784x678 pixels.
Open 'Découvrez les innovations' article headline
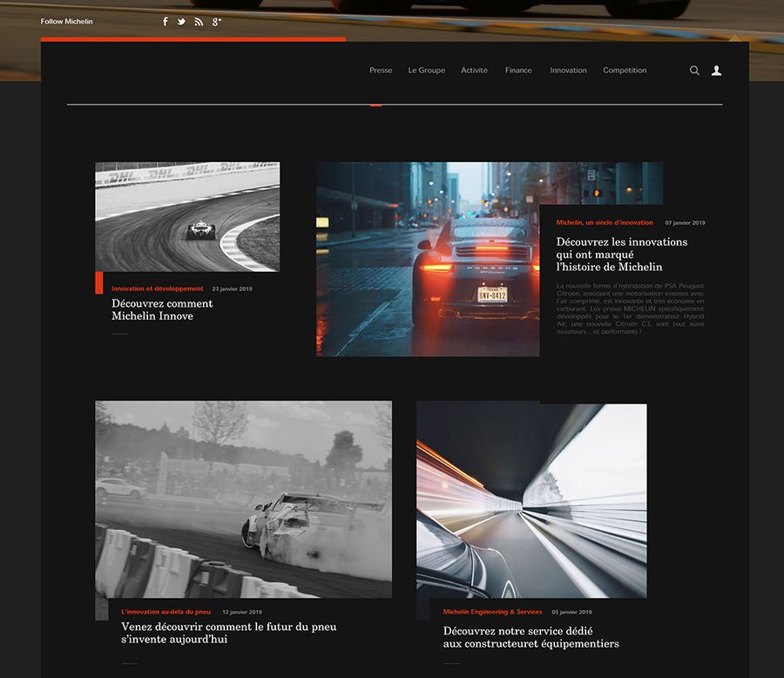(x=622, y=254)
